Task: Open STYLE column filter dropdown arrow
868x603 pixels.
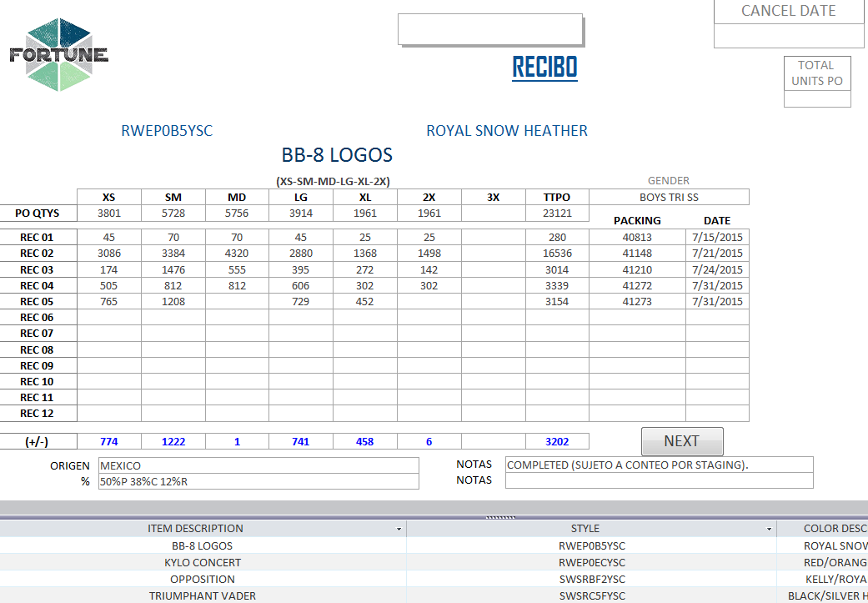Action: [769, 530]
